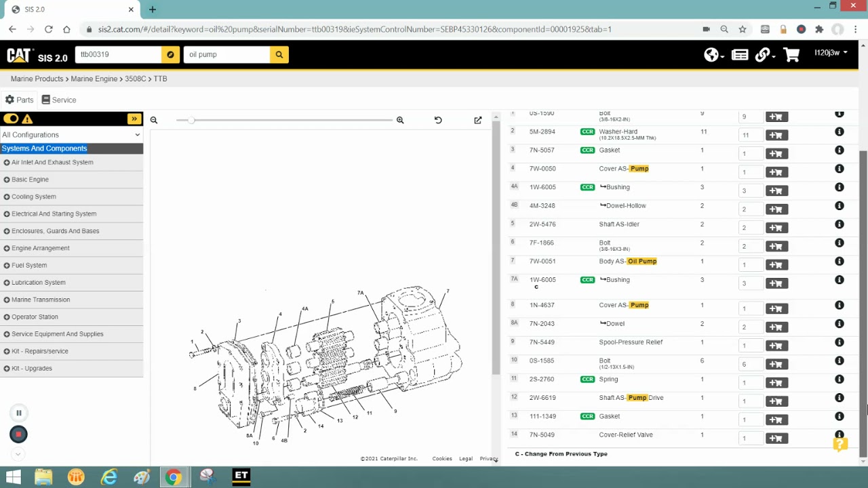868x488 pixels.
Task: Switch to the Service tab
Action: pos(59,100)
